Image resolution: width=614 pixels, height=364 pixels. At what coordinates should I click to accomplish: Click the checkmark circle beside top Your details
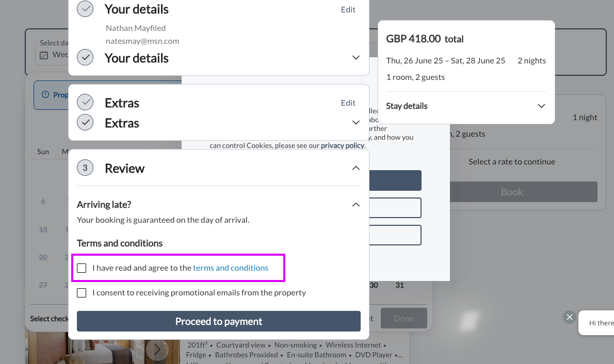[x=85, y=9]
